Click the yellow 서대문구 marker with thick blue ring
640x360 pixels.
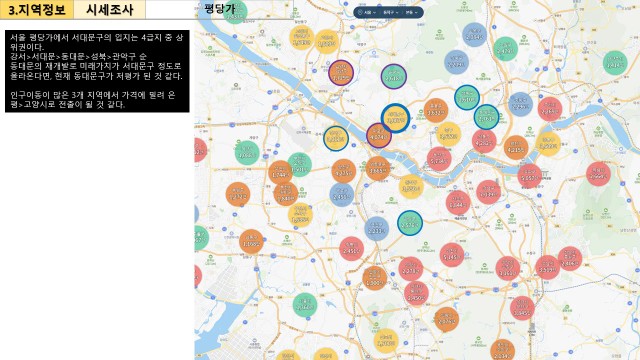pos(395,118)
